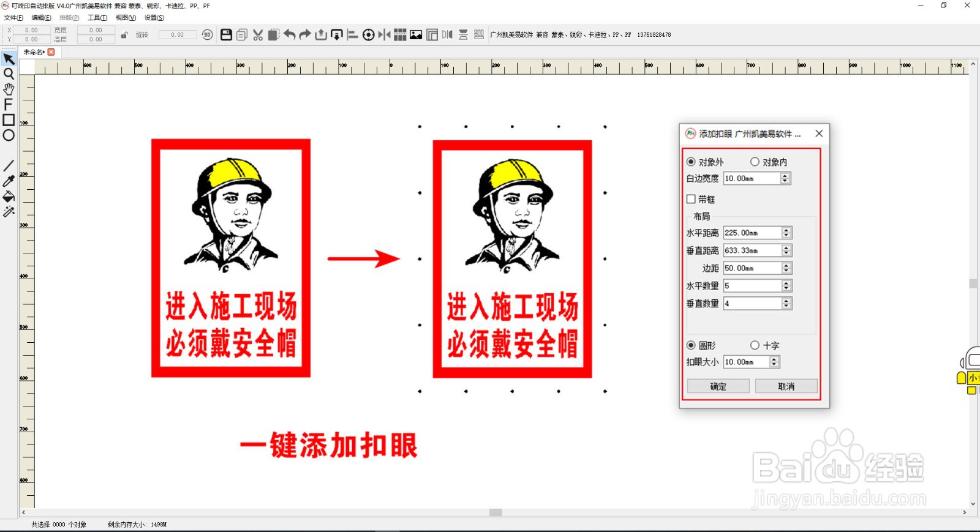The height and width of the screenshot is (532, 980).
Task: Click the scissors cut icon
Action: (258, 35)
